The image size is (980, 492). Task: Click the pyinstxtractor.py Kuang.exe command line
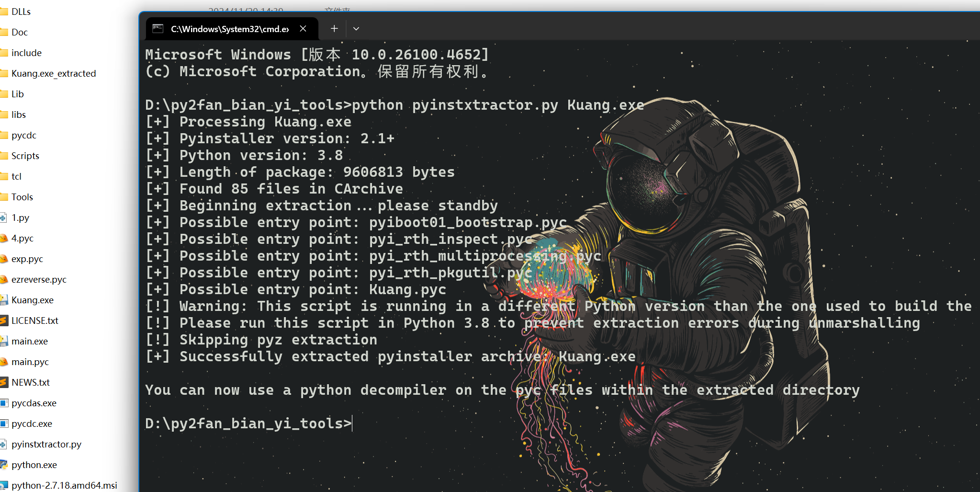[394, 105]
